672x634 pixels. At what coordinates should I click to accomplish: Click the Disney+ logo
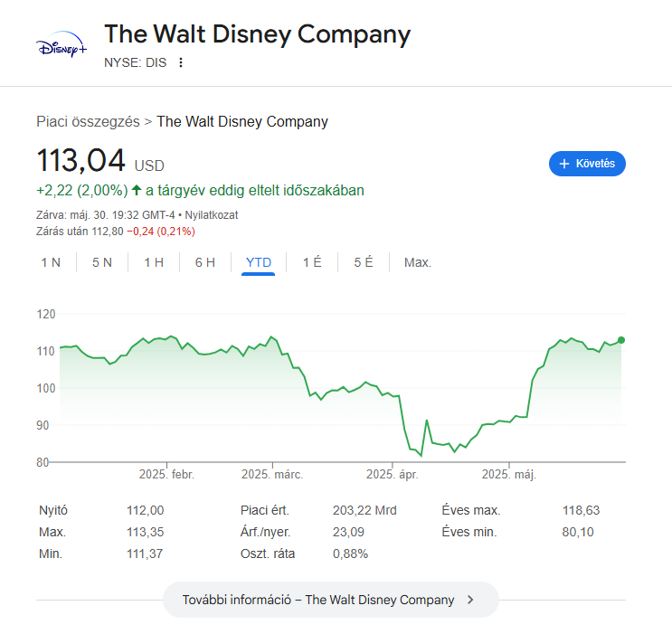click(x=62, y=44)
